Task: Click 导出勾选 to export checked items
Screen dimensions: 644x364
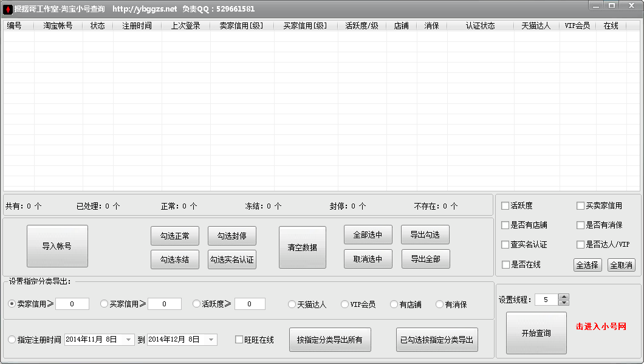Action: coord(425,235)
